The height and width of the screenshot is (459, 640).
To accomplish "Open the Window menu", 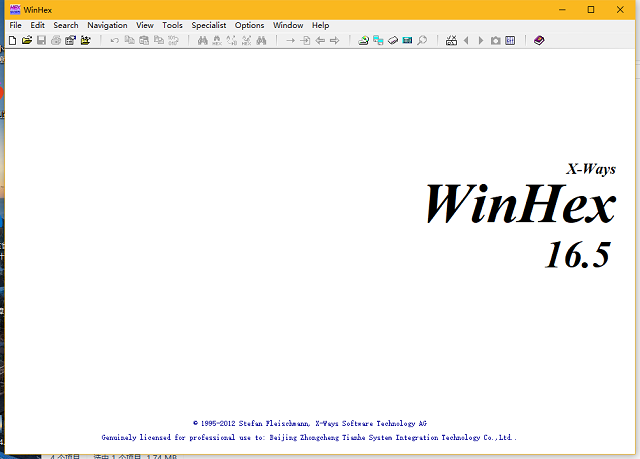I will pyautogui.click(x=288, y=25).
